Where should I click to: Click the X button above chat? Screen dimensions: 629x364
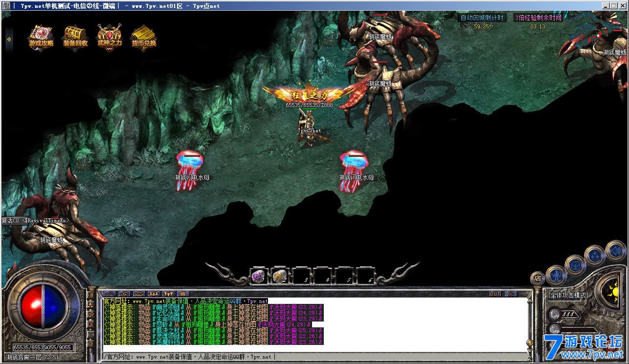click(510, 294)
